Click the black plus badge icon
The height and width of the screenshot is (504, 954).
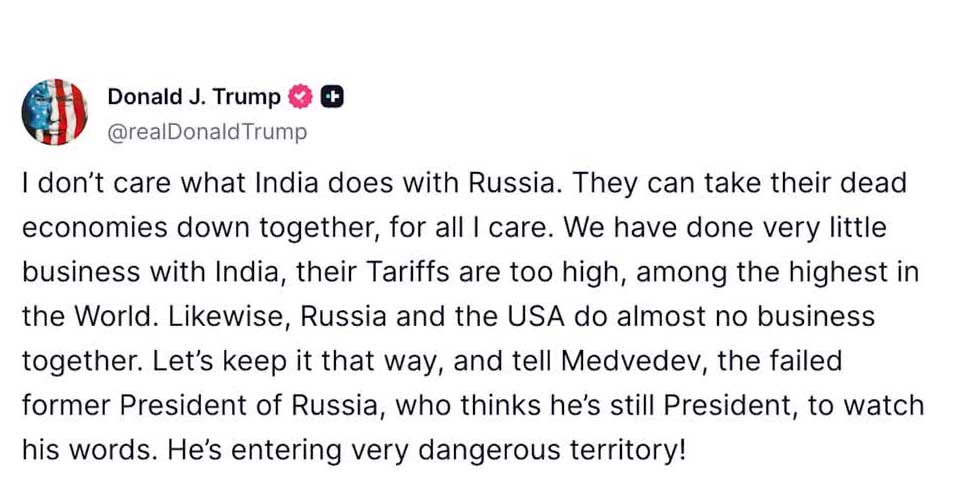[334, 97]
